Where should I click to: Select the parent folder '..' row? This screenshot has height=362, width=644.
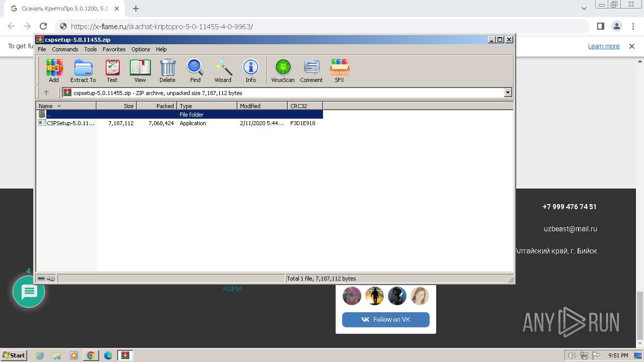[180, 114]
